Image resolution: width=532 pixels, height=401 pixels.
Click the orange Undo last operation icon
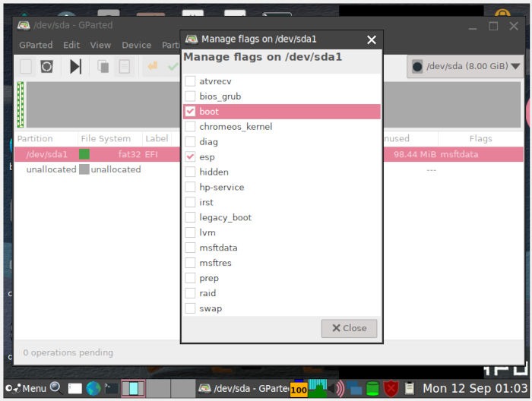coord(152,65)
